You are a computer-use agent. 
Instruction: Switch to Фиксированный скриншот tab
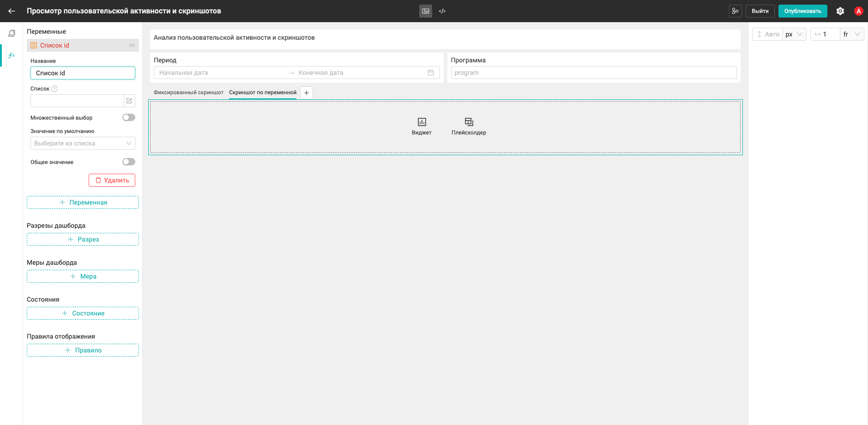pyautogui.click(x=188, y=92)
